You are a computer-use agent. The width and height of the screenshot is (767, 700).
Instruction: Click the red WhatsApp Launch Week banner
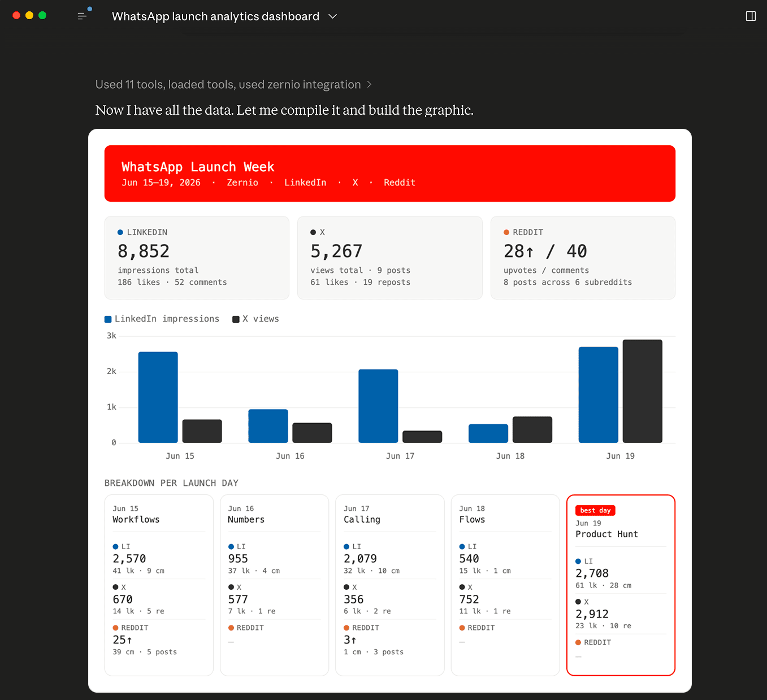[x=390, y=173]
